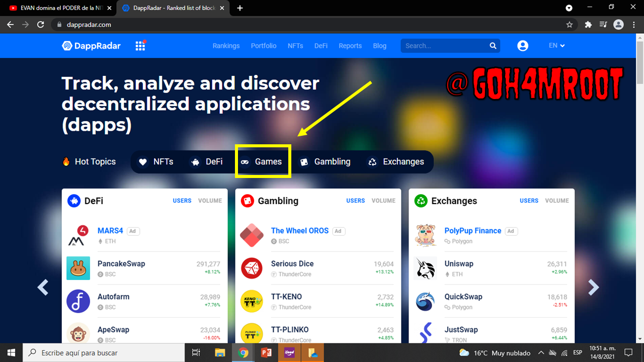Open Task View on the taskbar
The image size is (644, 362).
pos(196,352)
